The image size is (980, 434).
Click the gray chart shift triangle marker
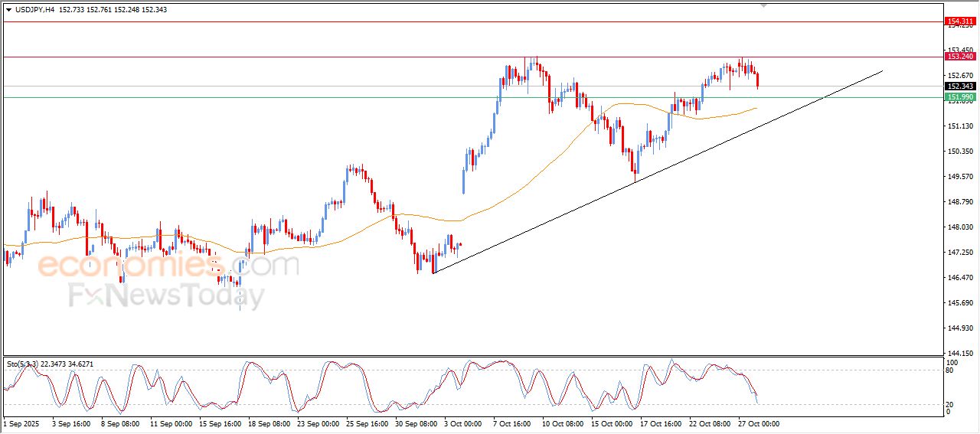pos(763,5)
